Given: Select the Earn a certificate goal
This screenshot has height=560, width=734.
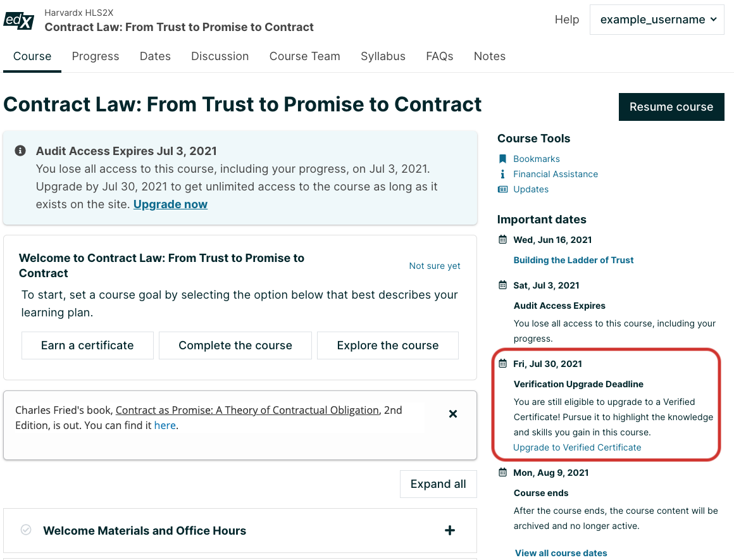Looking at the screenshot, I should click(x=87, y=345).
